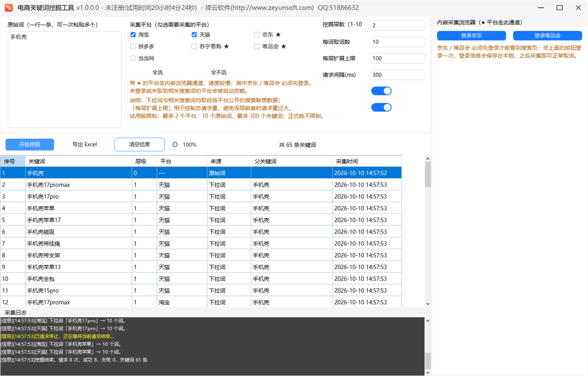Toggle the upper blue switch under 请求间隔
The width and height of the screenshot is (588, 376).
pyautogui.click(x=381, y=91)
